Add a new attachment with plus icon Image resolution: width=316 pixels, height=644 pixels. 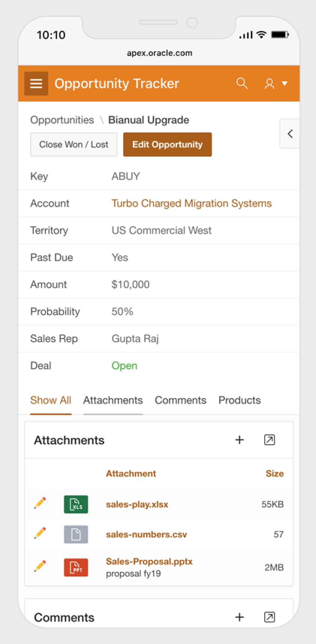[x=239, y=440]
